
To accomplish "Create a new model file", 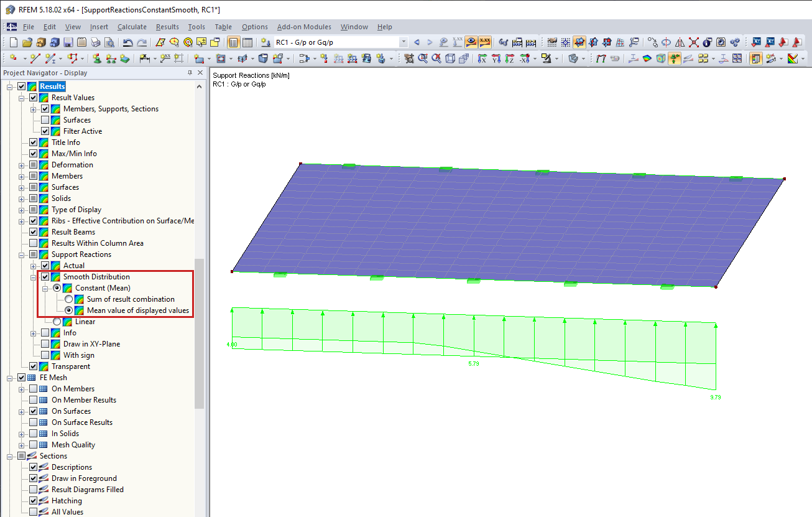I will coord(14,42).
